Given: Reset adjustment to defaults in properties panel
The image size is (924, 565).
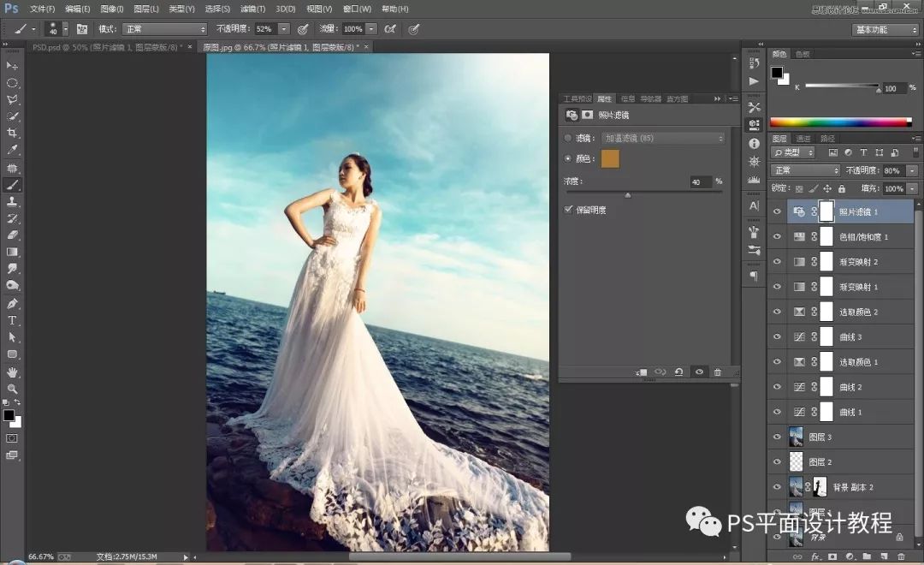Looking at the screenshot, I should (x=678, y=372).
